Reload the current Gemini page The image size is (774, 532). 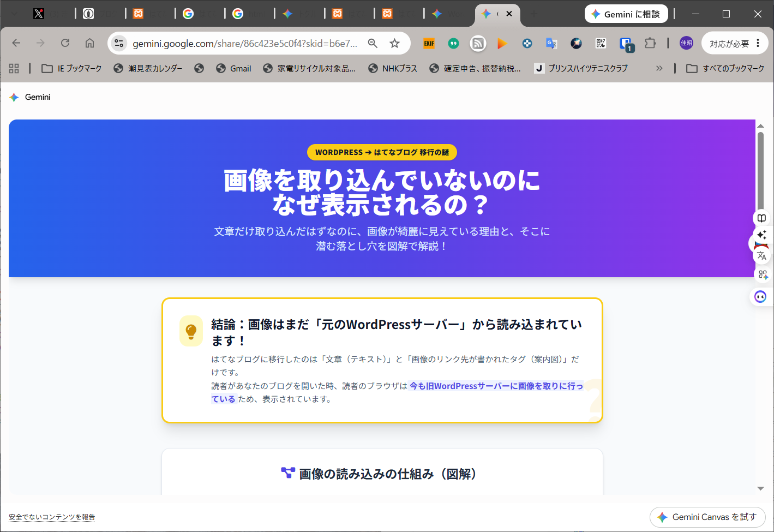pos(65,43)
